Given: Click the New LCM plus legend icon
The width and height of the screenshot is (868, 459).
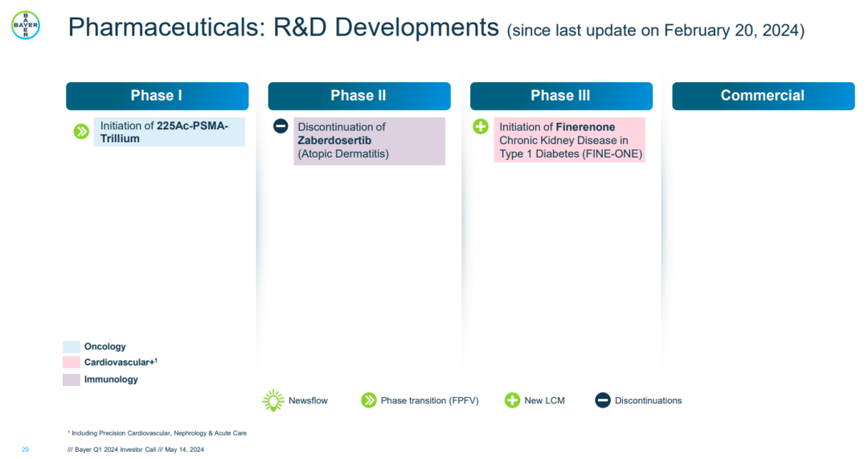Looking at the screenshot, I should click(x=512, y=400).
